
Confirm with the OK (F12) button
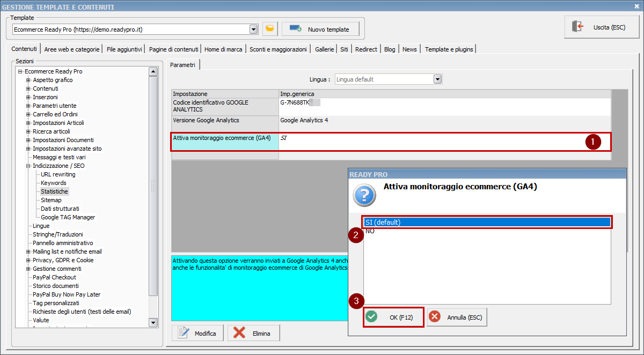coord(393,317)
